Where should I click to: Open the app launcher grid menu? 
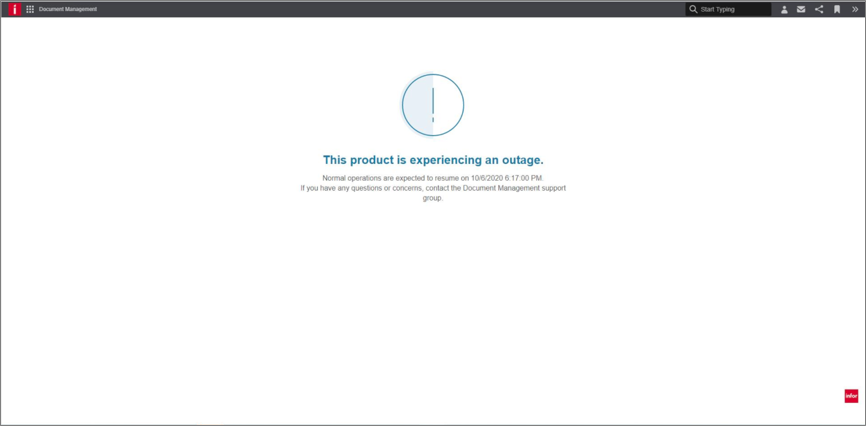click(30, 9)
